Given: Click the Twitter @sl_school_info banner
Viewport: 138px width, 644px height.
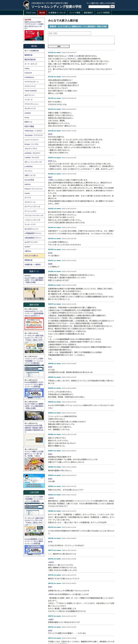Looking at the screenshot, I should 34,481.
